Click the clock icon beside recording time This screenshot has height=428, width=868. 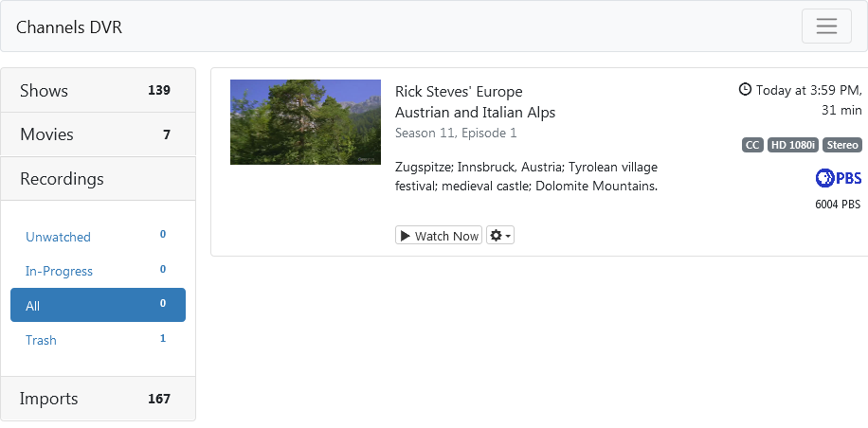click(x=745, y=90)
